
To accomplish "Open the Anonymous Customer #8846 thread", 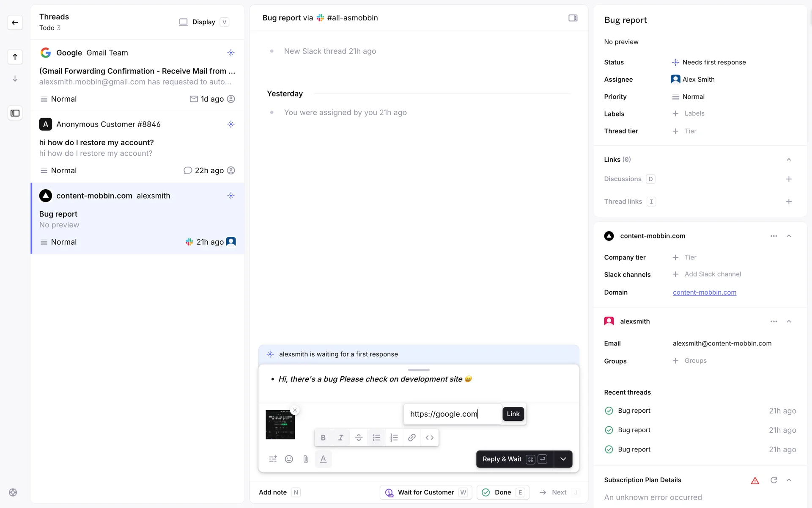I will pos(137,147).
